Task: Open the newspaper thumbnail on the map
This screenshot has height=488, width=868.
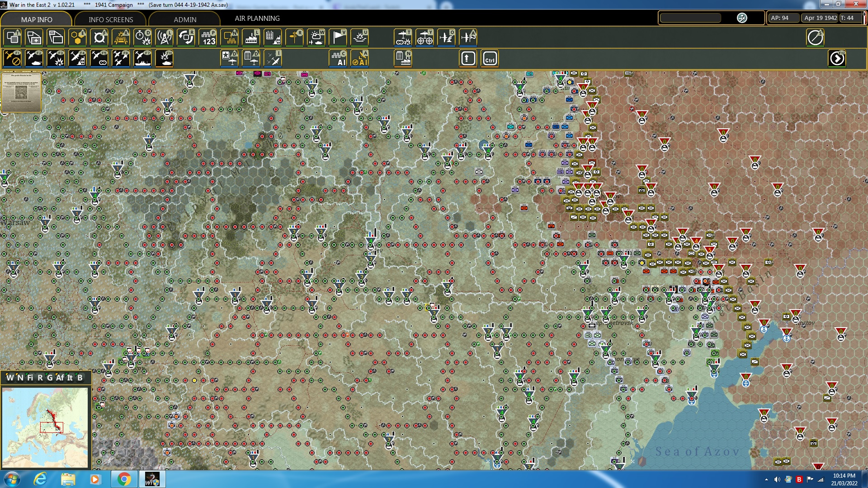Action: tap(21, 92)
